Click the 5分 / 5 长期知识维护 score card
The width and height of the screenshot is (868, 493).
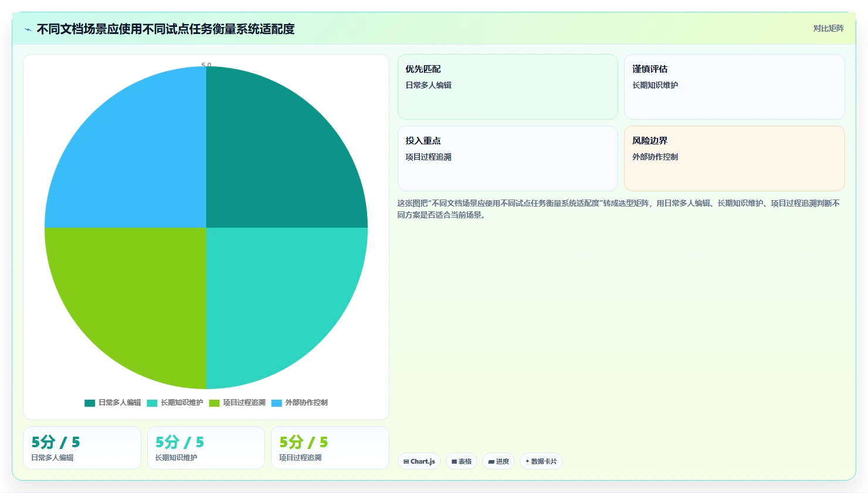(x=206, y=448)
